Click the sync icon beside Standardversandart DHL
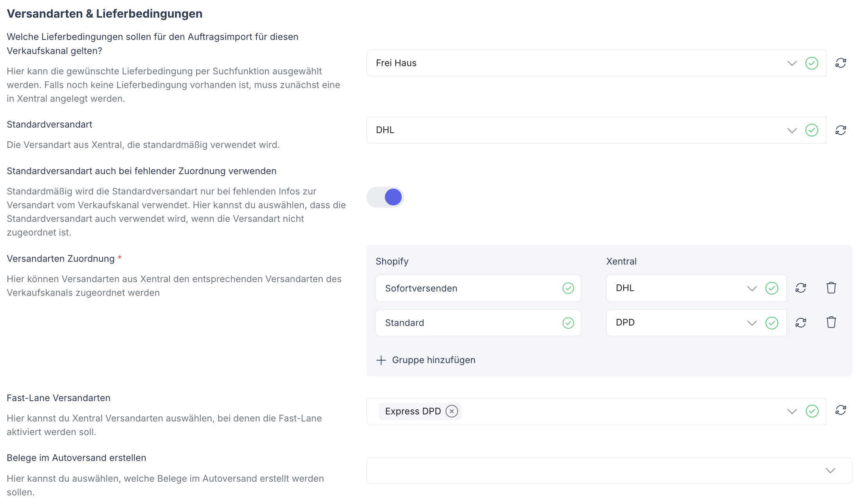 [x=841, y=130]
